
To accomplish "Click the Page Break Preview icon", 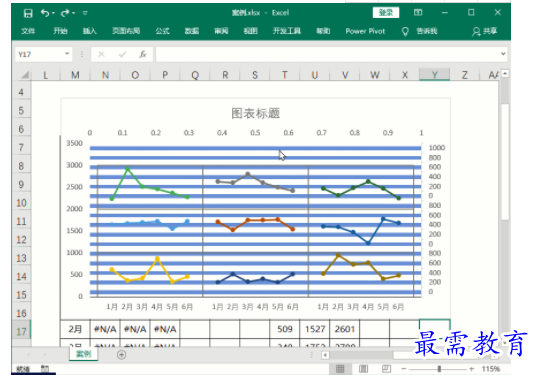I will [386, 369].
